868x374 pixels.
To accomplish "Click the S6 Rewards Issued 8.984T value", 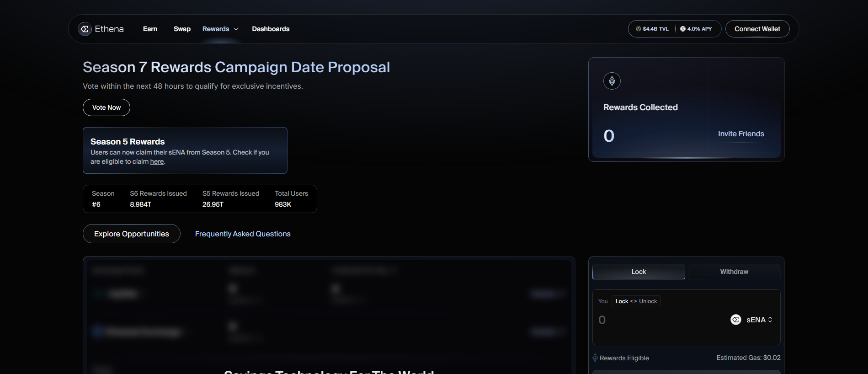I will click(140, 204).
